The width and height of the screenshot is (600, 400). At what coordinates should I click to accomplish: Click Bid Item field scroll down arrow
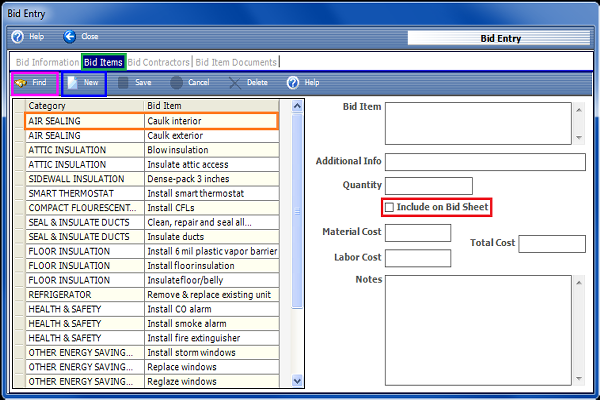(x=579, y=137)
